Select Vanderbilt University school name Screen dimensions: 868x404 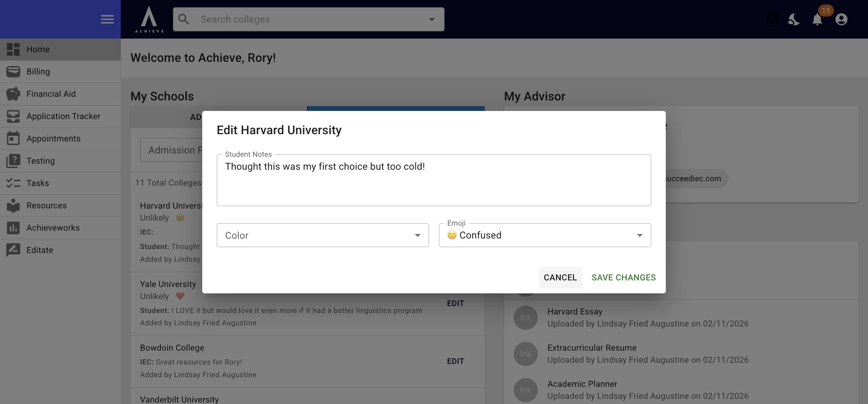click(x=179, y=399)
